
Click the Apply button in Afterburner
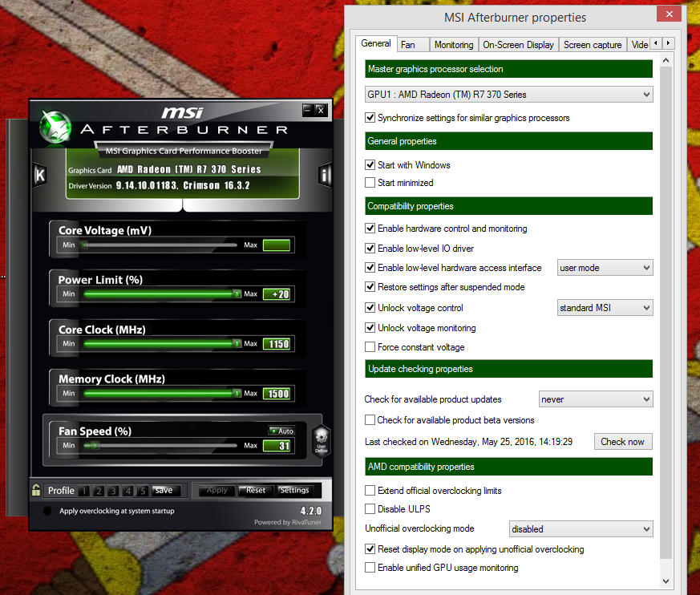click(x=217, y=491)
